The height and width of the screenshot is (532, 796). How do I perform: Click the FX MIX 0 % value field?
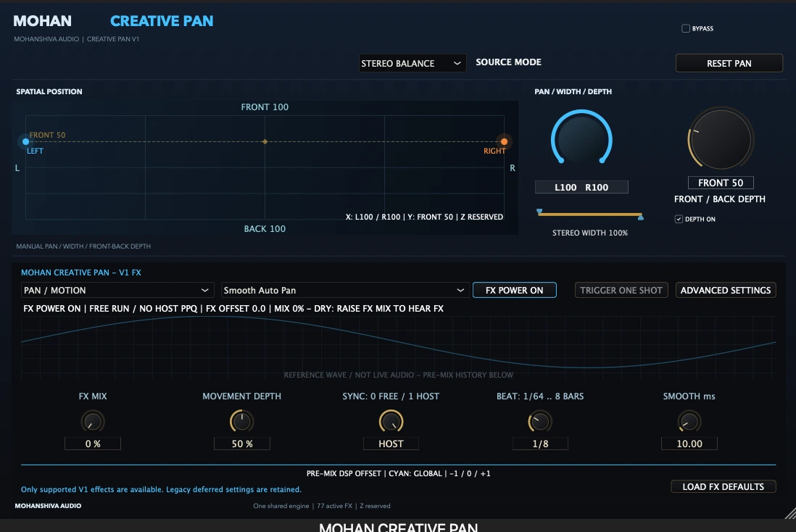(92, 443)
